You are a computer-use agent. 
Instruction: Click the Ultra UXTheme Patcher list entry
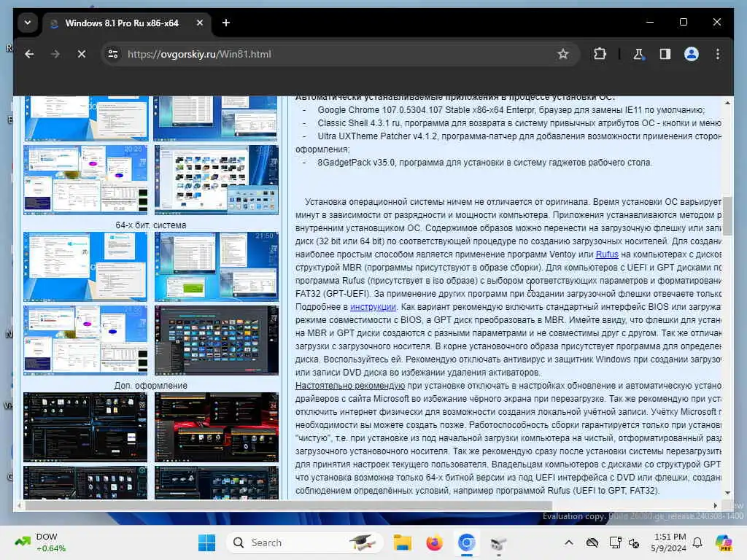click(519, 136)
